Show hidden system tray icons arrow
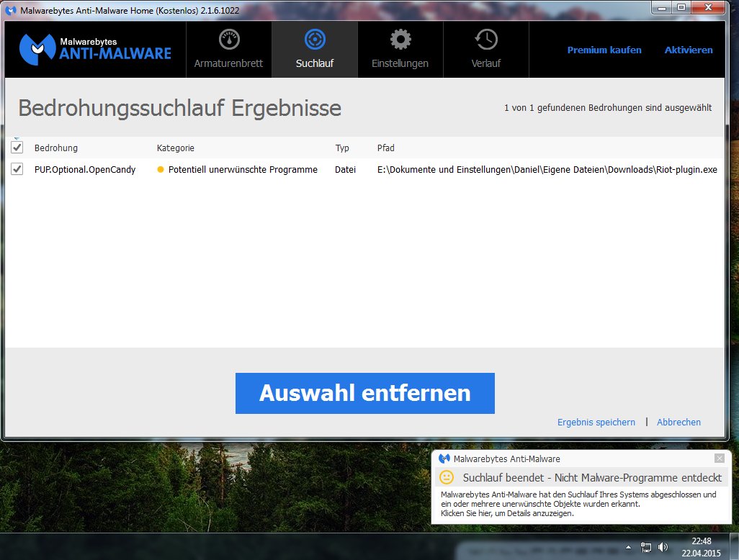The width and height of the screenshot is (739, 560). click(628, 547)
